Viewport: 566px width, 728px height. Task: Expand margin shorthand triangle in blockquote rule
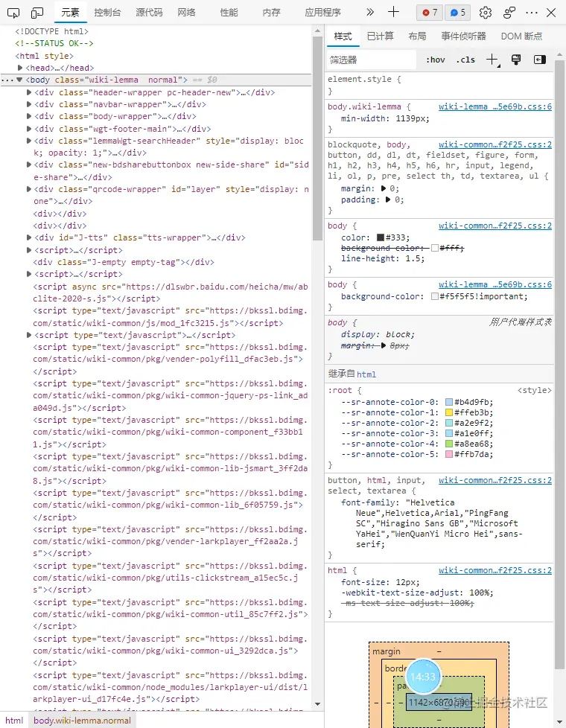(384, 188)
